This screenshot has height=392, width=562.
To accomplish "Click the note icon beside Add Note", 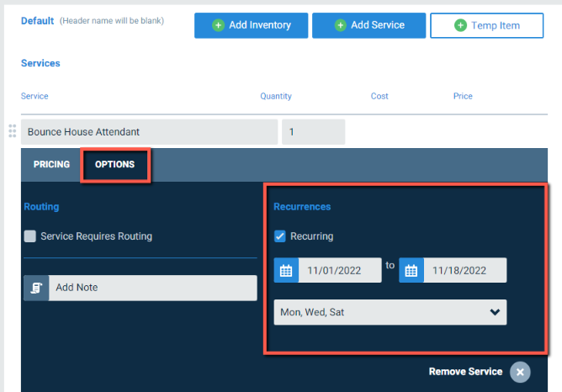I will (36, 288).
